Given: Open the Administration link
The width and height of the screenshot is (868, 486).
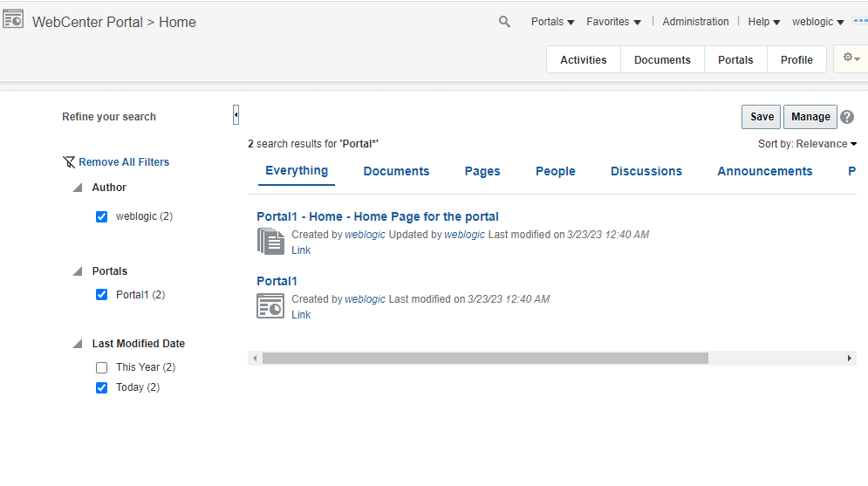Looking at the screenshot, I should pos(695,22).
